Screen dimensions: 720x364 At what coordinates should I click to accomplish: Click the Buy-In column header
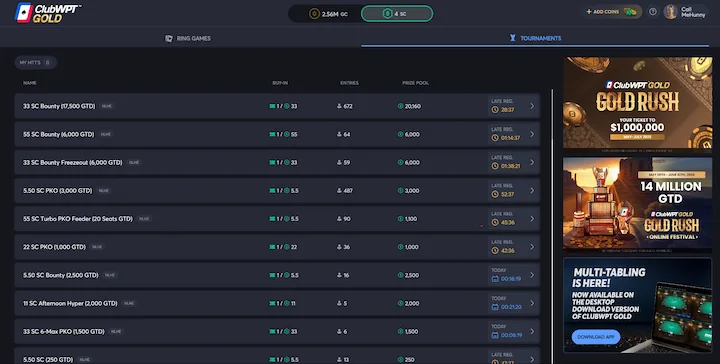point(280,83)
